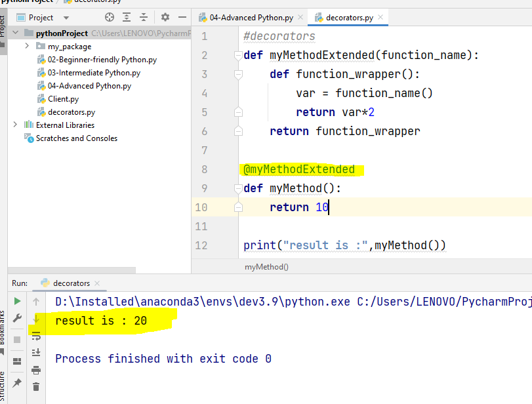Click the fold end marker on line 10
This screenshot has height=404, width=532.
pos(238,207)
